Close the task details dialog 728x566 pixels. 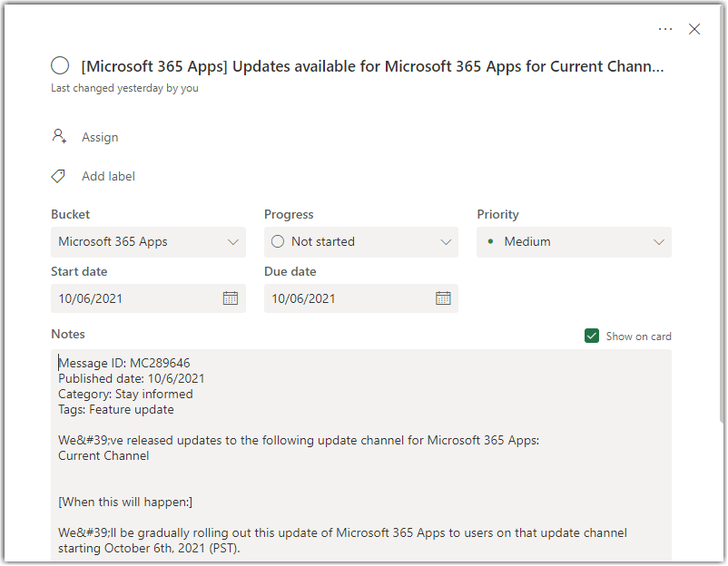(694, 29)
